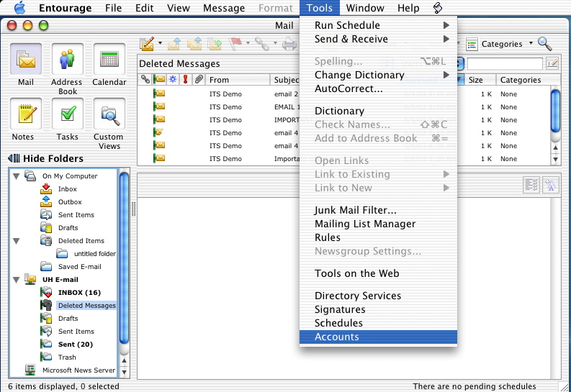Click the Categories list icon
The image size is (571, 392).
(x=472, y=45)
